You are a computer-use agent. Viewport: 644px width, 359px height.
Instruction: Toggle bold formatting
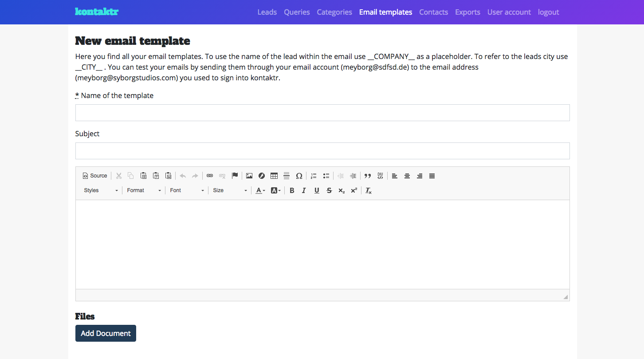pyautogui.click(x=292, y=190)
